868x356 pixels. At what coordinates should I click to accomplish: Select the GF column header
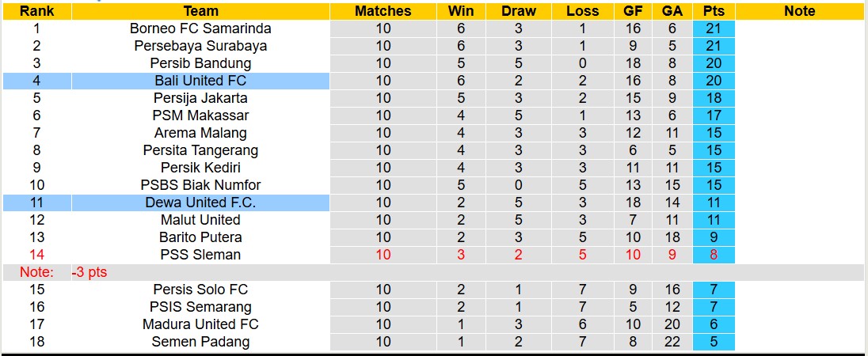[633, 11]
